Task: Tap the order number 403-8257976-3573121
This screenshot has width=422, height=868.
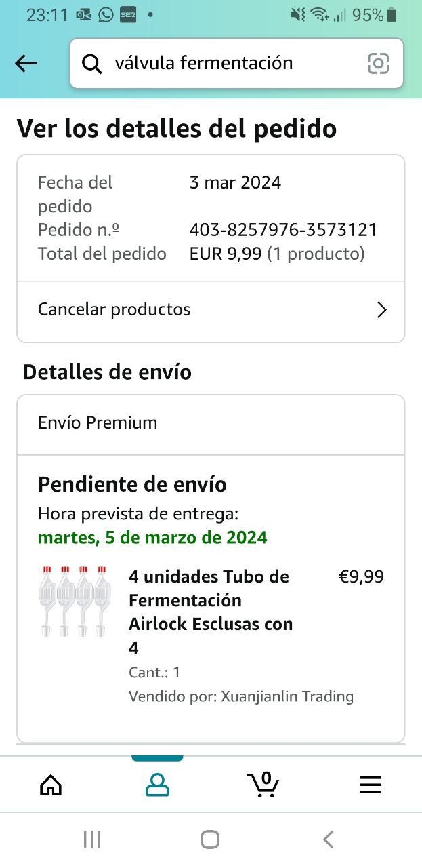Action: click(283, 230)
